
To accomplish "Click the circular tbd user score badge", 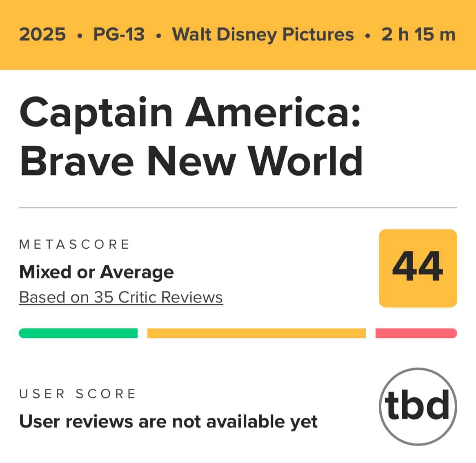I will 418,407.
